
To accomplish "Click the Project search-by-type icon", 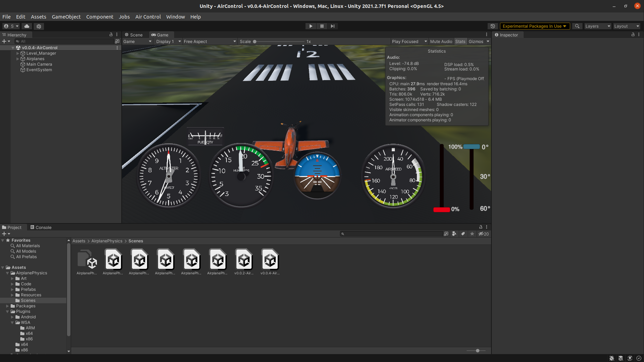I will click(454, 234).
